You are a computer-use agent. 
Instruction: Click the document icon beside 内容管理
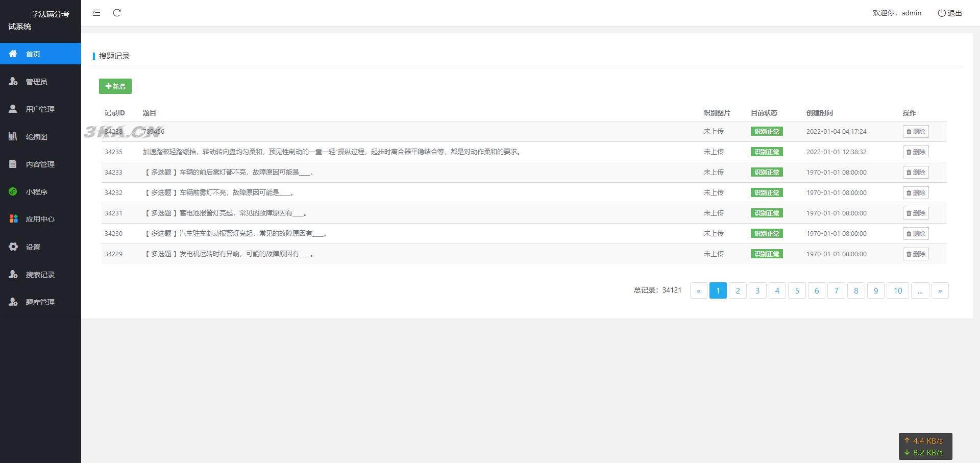click(13, 164)
